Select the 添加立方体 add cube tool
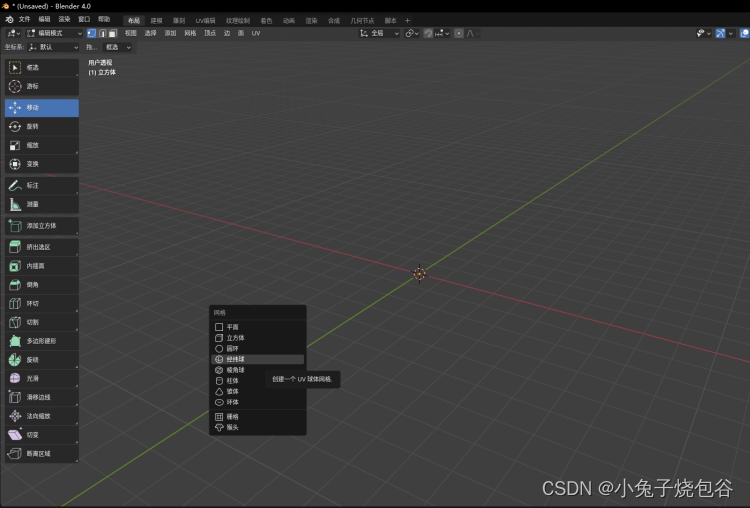The height and width of the screenshot is (508, 750). coord(42,225)
